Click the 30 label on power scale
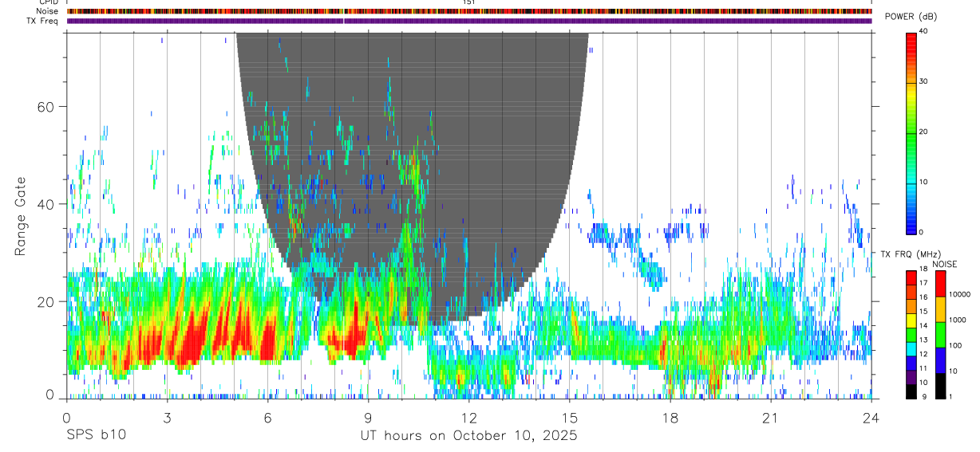The width and height of the screenshot is (980, 452). coord(923,81)
